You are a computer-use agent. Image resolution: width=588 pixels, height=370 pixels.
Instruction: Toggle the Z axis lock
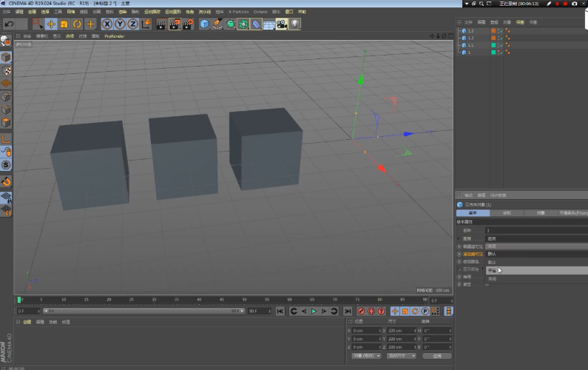tap(132, 24)
